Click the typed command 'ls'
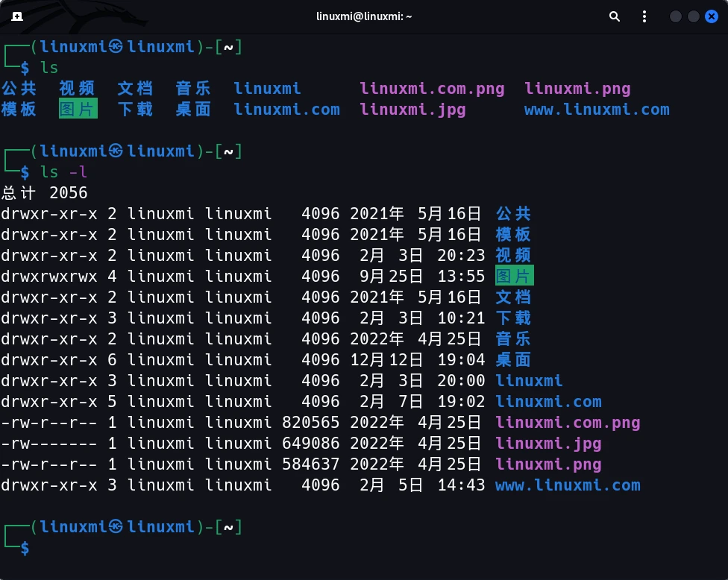This screenshot has width=728, height=580. point(49,68)
